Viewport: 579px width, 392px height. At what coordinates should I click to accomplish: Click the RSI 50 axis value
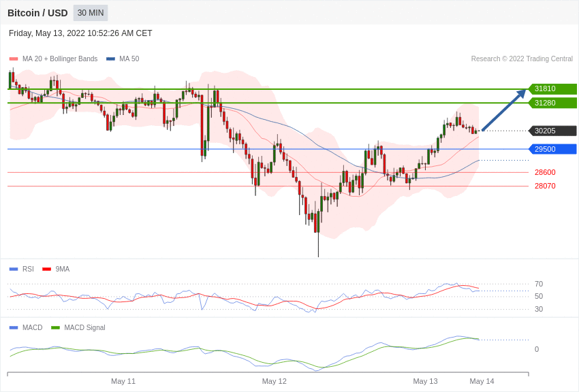539,296
